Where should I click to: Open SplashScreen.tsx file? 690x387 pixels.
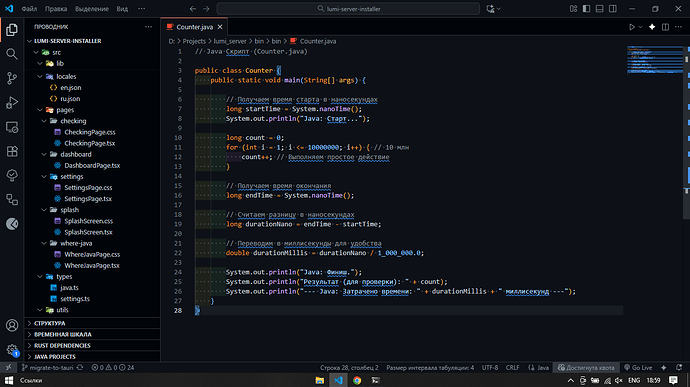pos(88,232)
